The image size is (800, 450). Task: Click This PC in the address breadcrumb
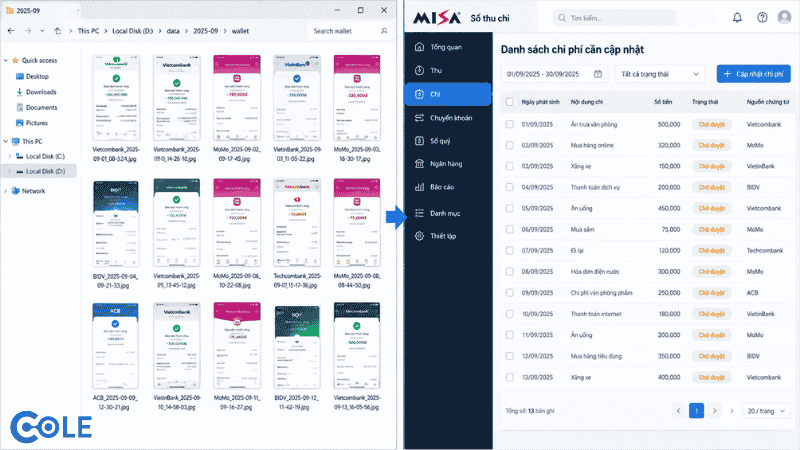tap(88, 31)
